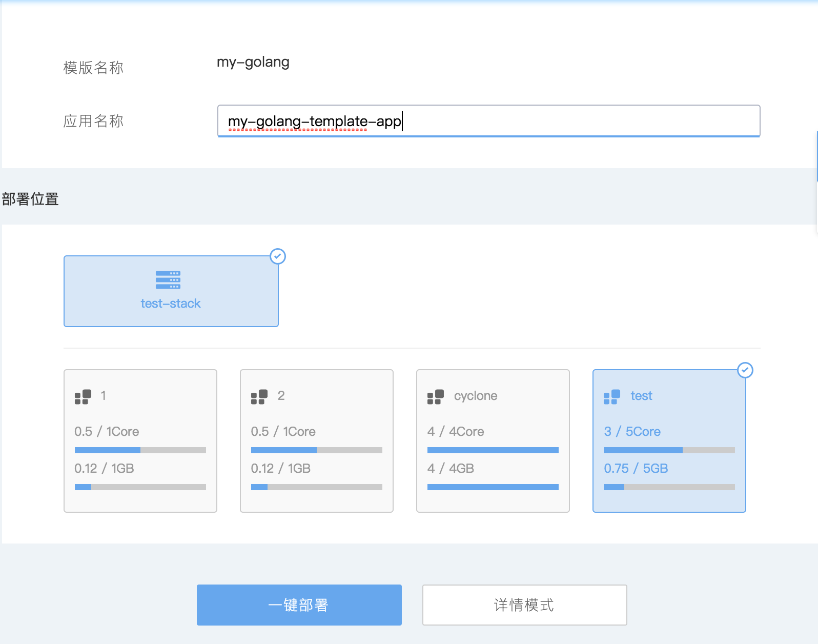
Task: Click the cyclone partition blocks icon
Action: point(436,396)
